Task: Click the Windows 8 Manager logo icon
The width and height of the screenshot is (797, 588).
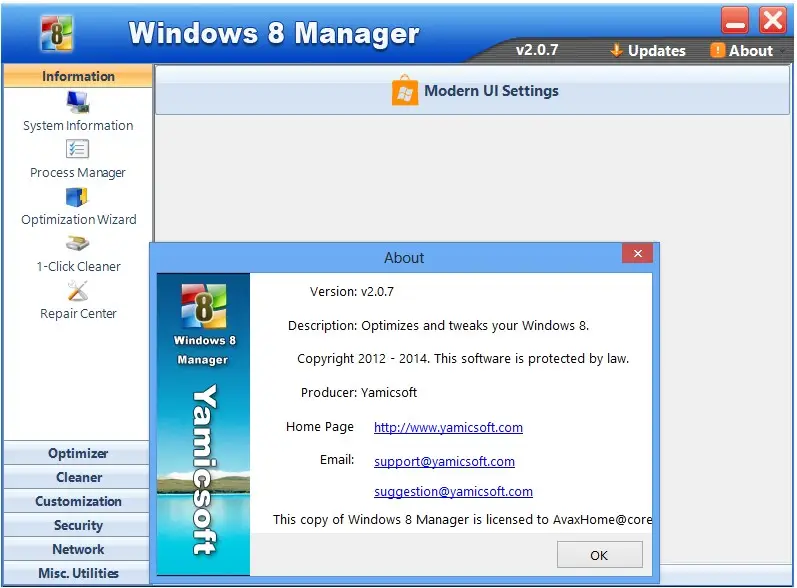Action: (x=57, y=34)
